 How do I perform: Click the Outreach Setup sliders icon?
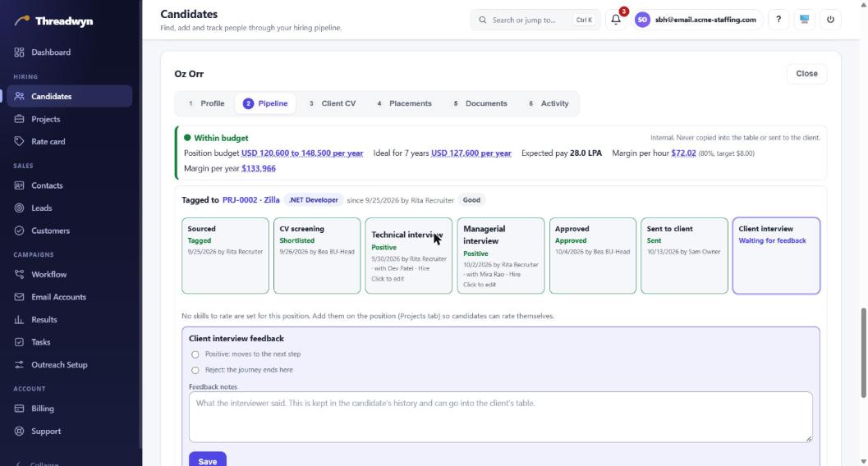20,365
